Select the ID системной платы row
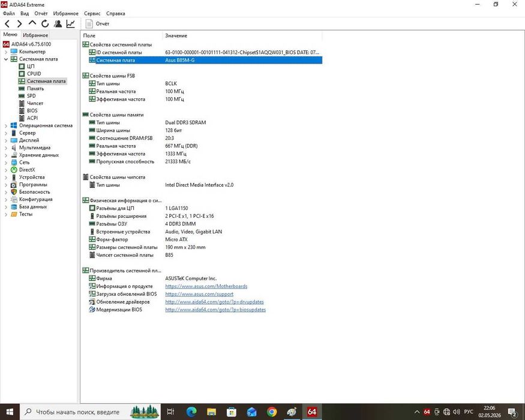This screenshot has width=525, height=420. (202, 53)
